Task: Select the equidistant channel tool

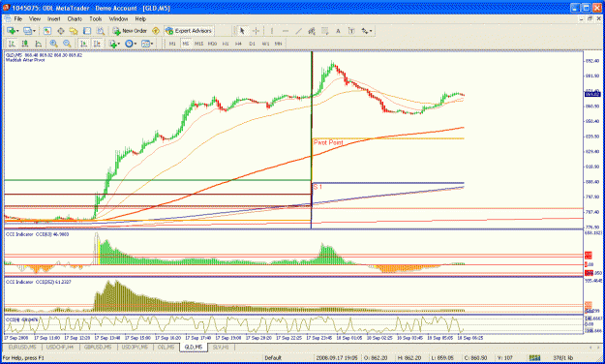Action: tap(312, 31)
